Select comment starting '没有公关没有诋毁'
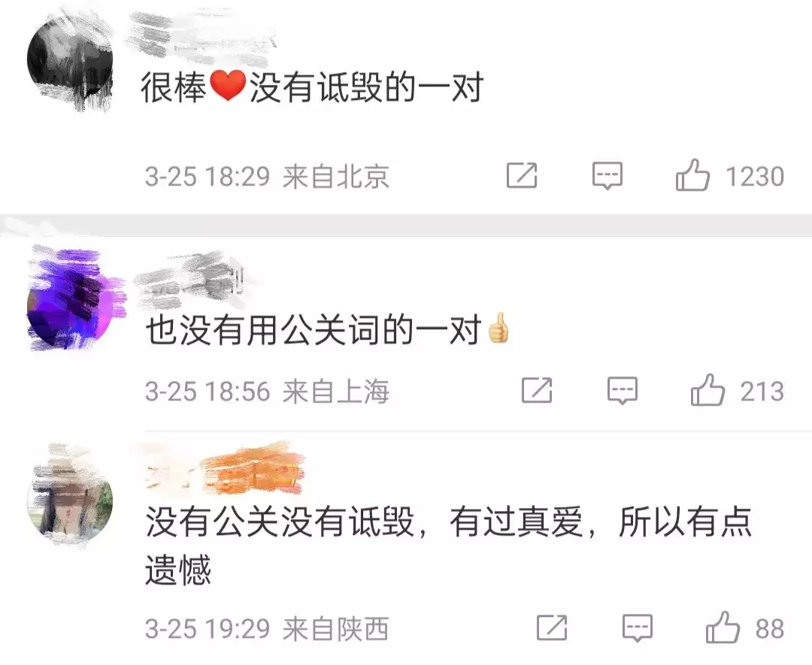 click(x=448, y=546)
